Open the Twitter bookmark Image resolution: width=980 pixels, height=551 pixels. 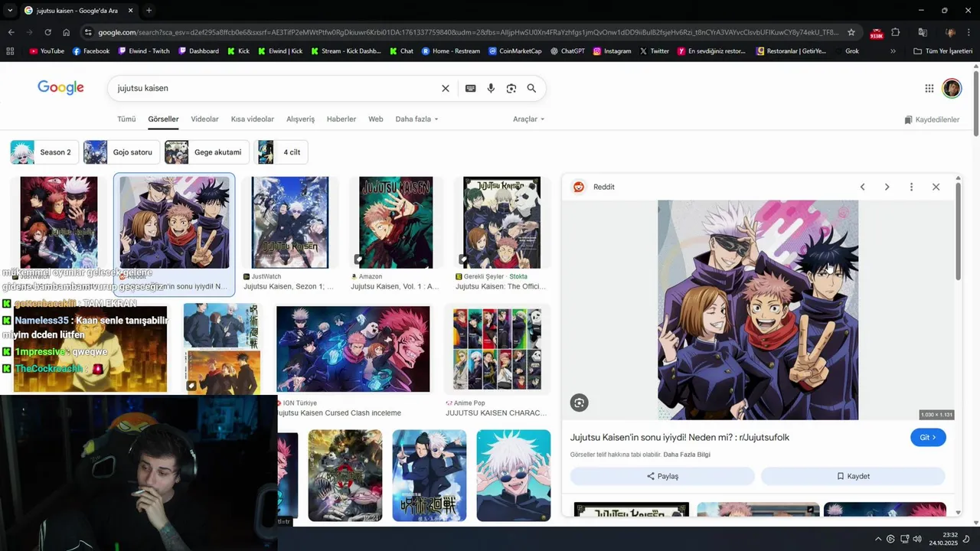(654, 51)
